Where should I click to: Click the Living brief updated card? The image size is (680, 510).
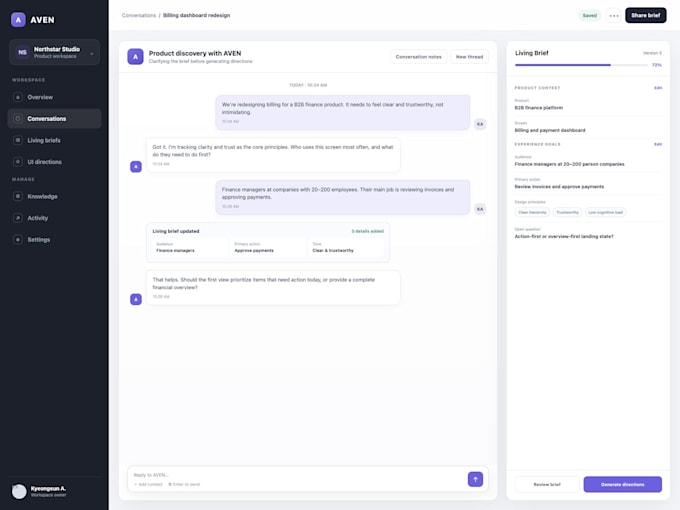pyautogui.click(x=268, y=242)
